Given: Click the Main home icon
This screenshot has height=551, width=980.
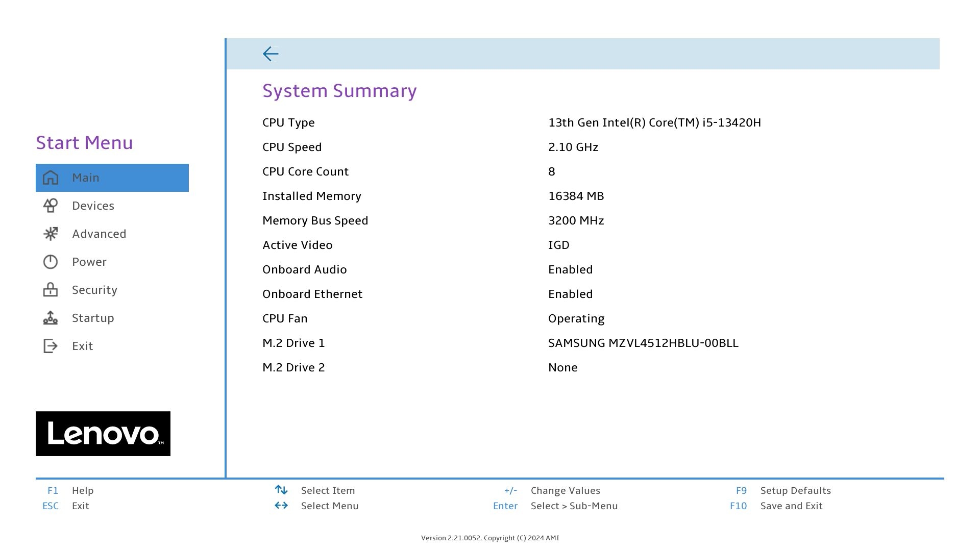Looking at the screenshot, I should [51, 178].
